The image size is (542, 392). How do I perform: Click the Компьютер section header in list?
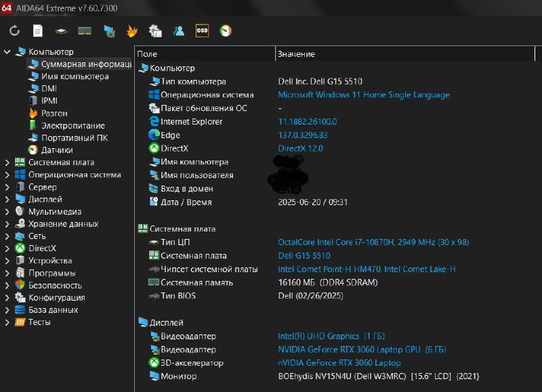coord(167,68)
